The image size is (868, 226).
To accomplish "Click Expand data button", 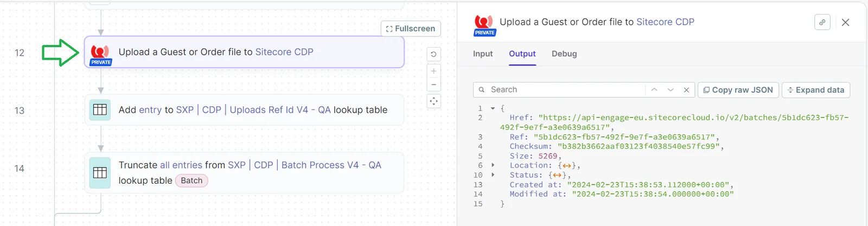I will pos(816,90).
